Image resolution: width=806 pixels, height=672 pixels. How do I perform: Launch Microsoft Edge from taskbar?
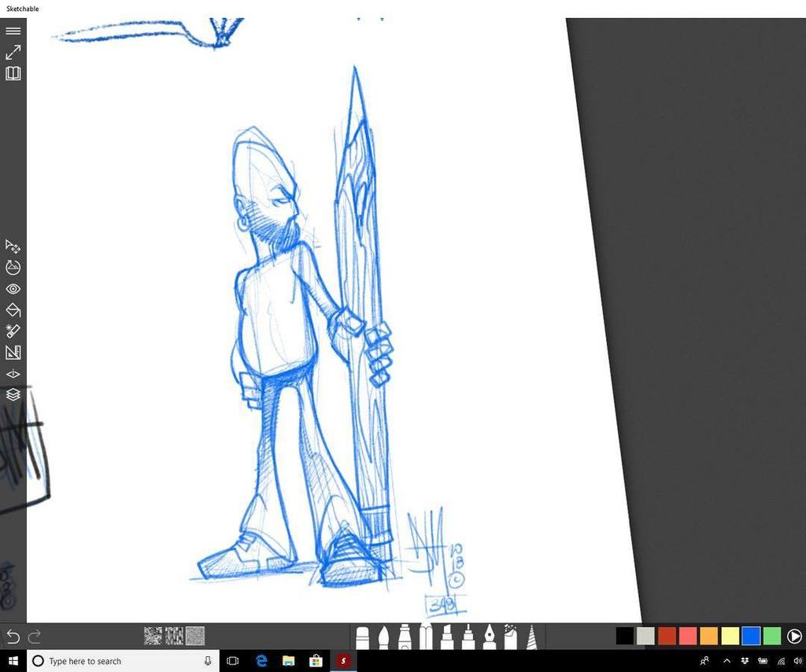[x=261, y=661]
